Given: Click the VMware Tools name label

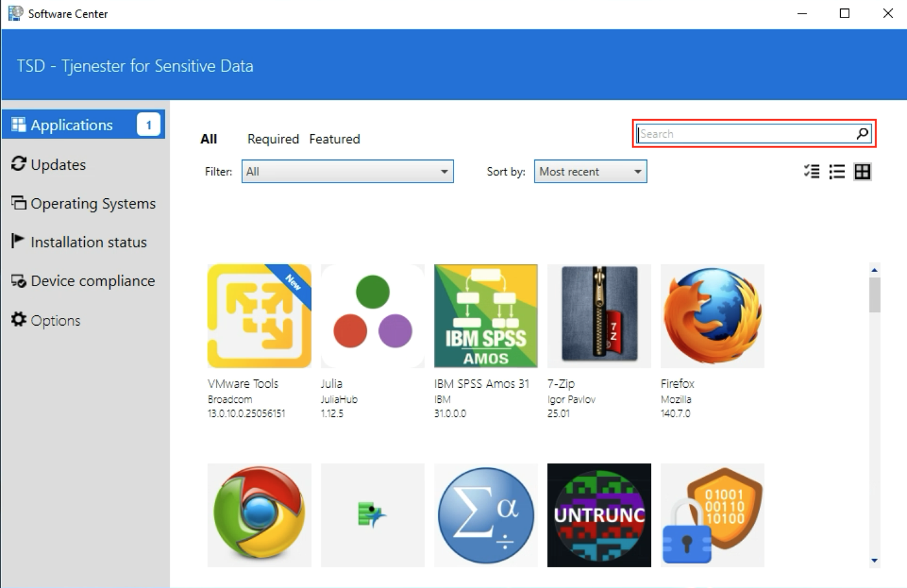Looking at the screenshot, I should click(243, 383).
